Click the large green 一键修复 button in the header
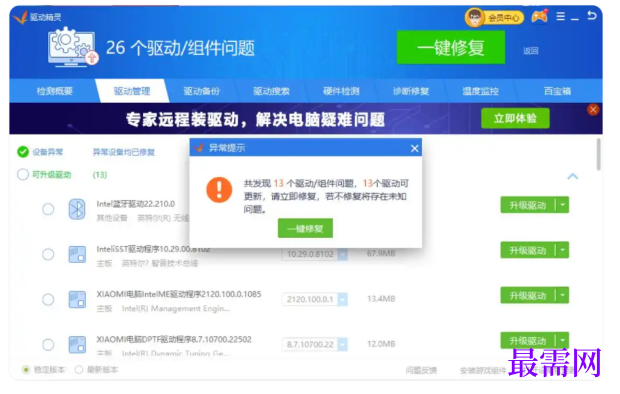Screen dimensions: 620x394 (451, 47)
